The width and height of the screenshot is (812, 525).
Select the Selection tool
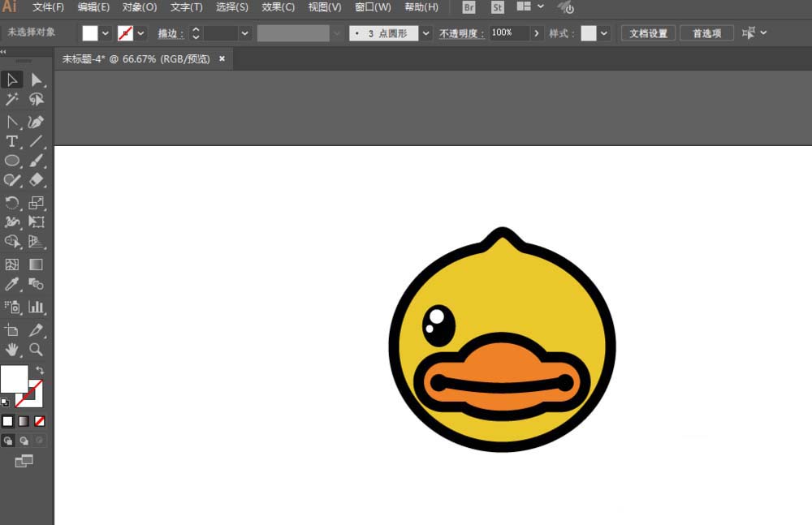pyautogui.click(x=11, y=80)
